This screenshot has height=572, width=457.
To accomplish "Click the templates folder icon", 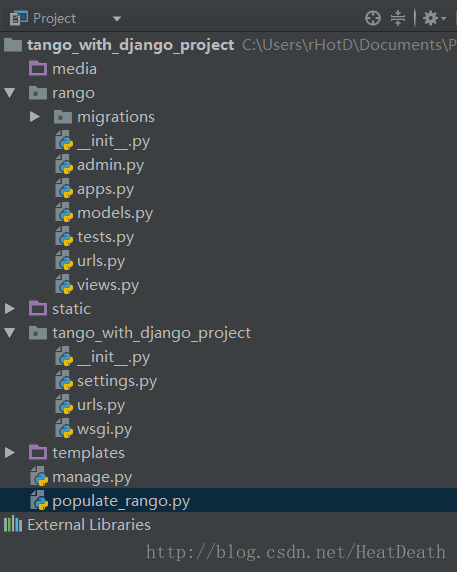I will click(x=38, y=453).
